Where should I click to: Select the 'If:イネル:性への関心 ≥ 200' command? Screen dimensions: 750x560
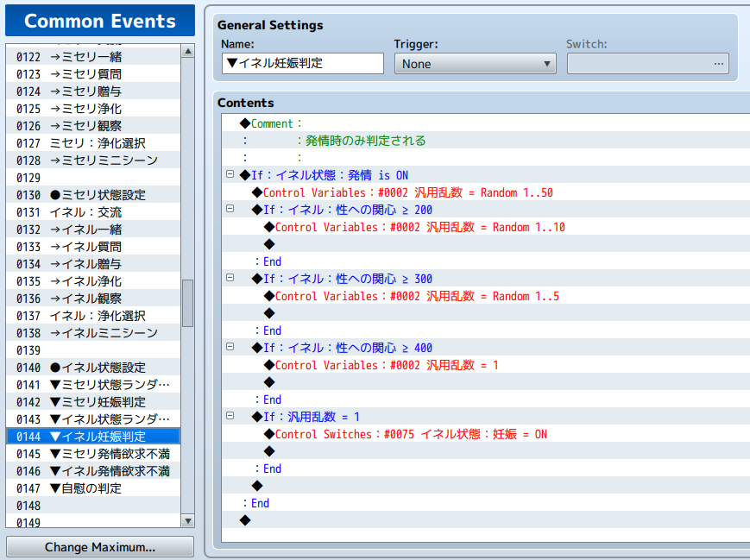coord(486,210)
